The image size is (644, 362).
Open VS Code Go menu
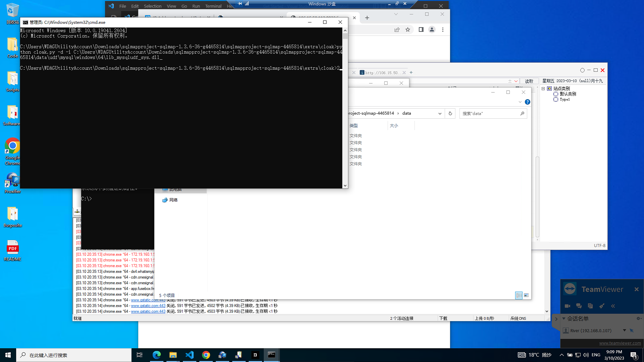[184, 6]
